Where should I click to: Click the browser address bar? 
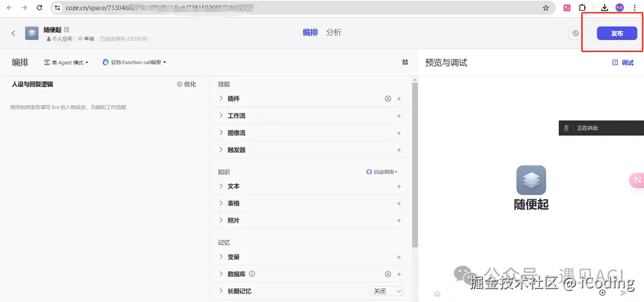[302, 8]
